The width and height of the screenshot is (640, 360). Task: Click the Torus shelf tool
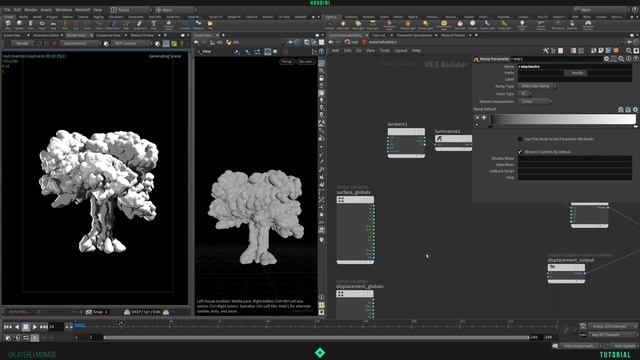42,25
